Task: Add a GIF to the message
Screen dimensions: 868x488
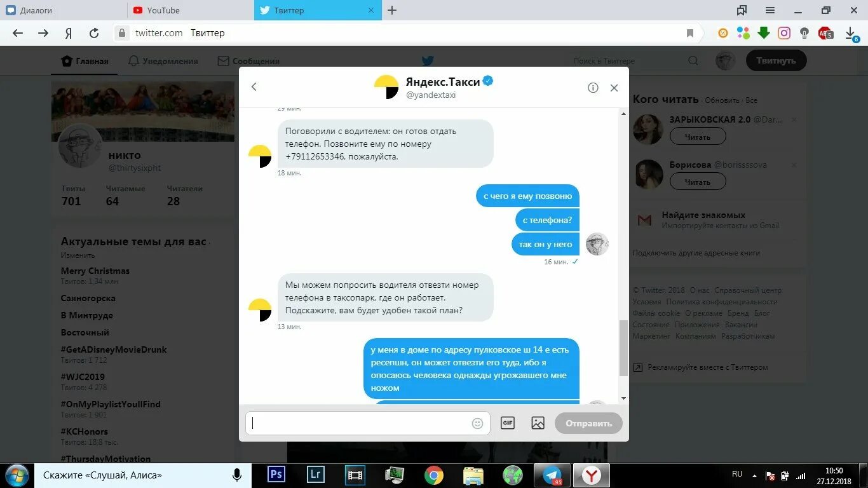Action: pos(507,423)
